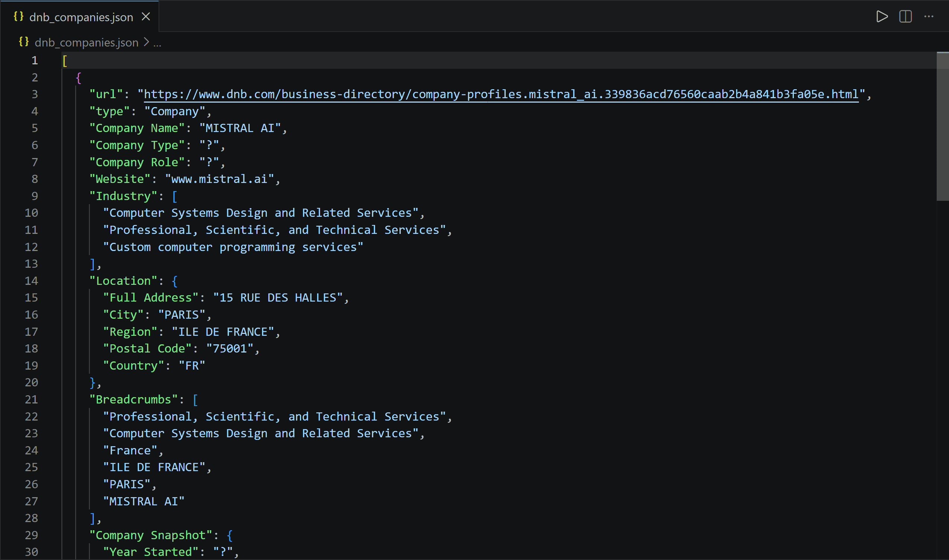
Task: Click the "Location" key
Action: [x=123, y=281]
